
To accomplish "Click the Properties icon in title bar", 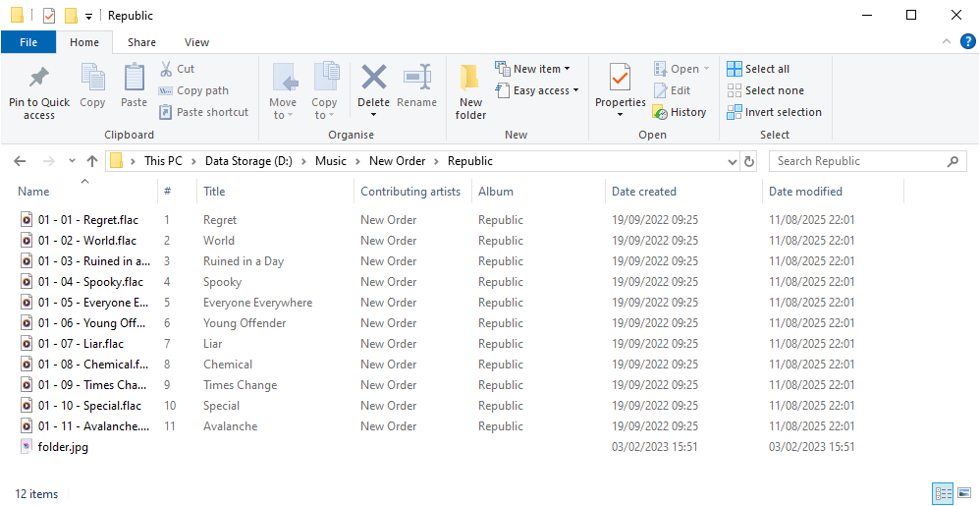I will pyautogui.click(x=49, y=16).
